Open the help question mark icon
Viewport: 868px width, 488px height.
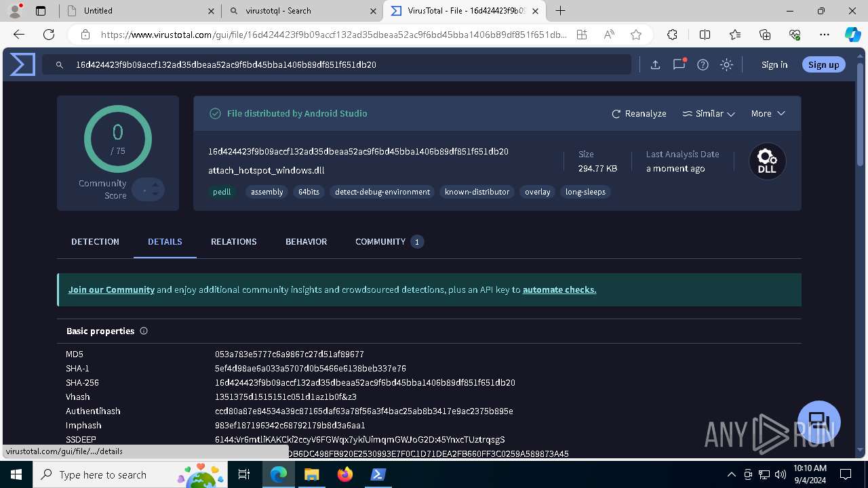[x=703, y=65]
